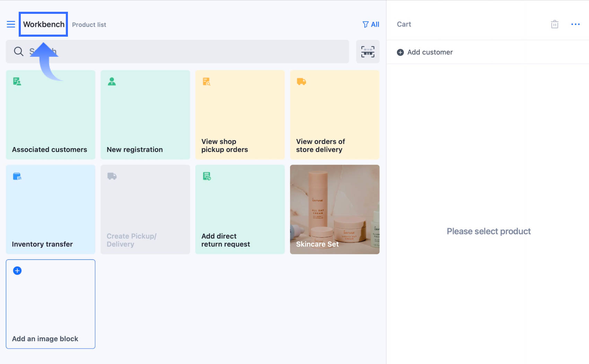Open the hamburger menu icon
Viewport: 589px width, 364px height.
11,24
